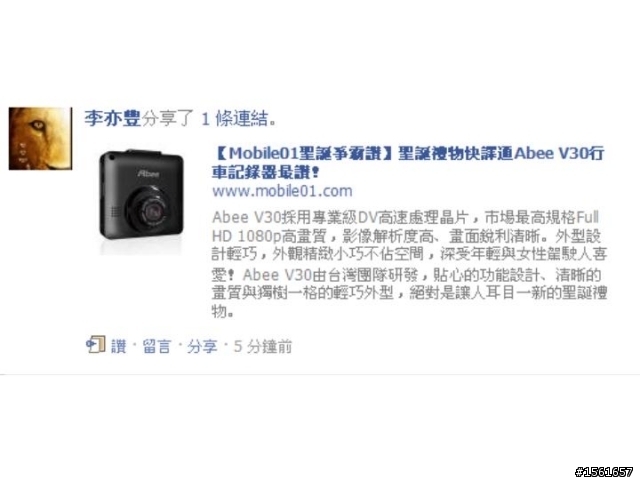Screen dimensions: 640x480
Task: Click the divider line below the post
Action: point(320,374)
